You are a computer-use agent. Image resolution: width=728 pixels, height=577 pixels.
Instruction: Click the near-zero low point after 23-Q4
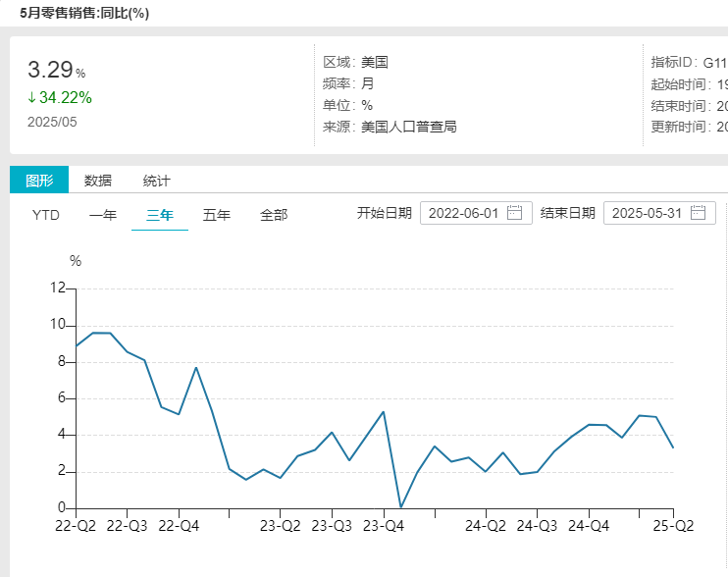coord(400,506)
